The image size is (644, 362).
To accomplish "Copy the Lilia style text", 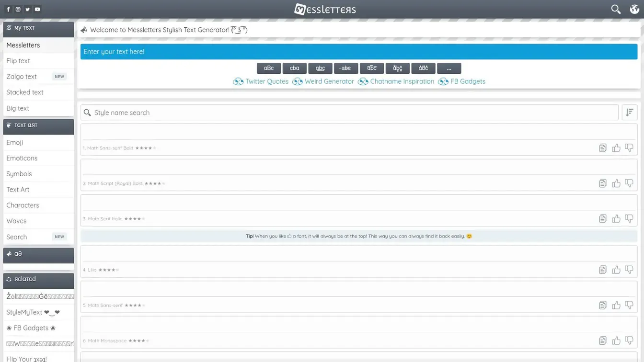I will (x=602, y=270).
